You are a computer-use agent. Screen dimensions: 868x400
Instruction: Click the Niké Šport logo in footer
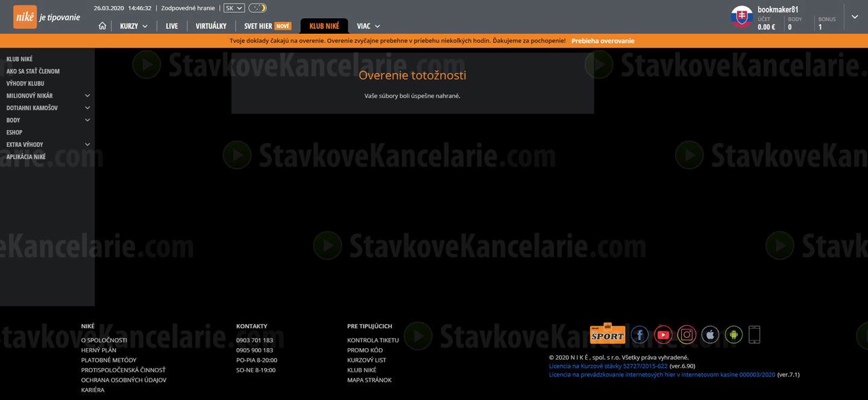pos(607,334)
